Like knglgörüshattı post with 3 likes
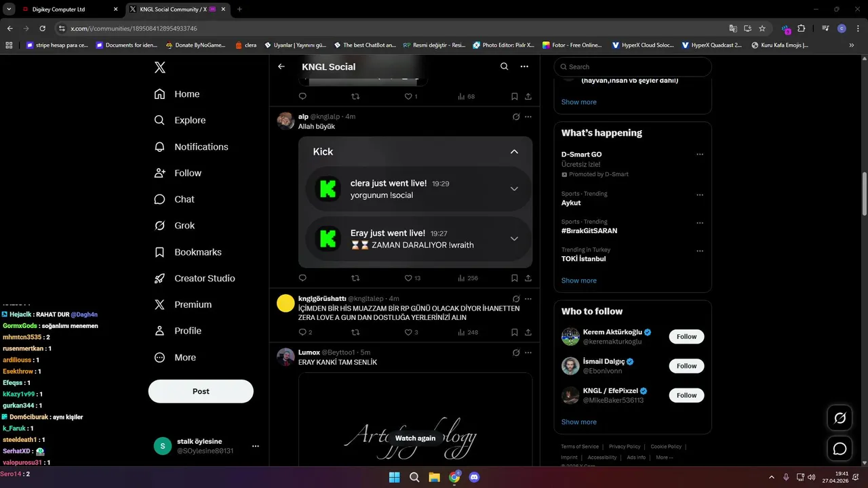The image size is (868, 488). tap(411, 332)
